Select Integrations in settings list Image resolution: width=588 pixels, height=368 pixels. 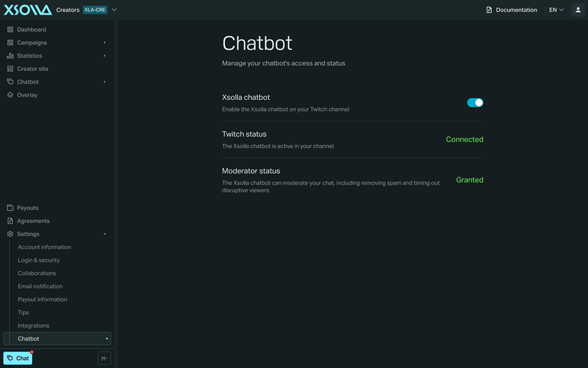point(34,326)
